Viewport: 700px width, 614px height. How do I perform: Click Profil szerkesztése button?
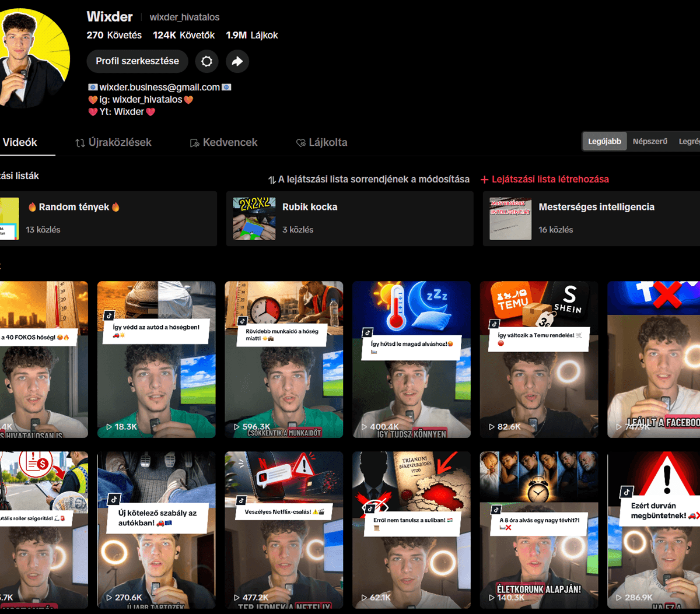pos(138,61)
